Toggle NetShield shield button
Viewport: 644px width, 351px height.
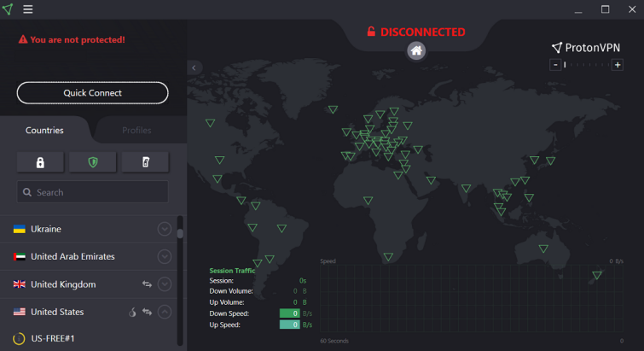coord(93,162)
